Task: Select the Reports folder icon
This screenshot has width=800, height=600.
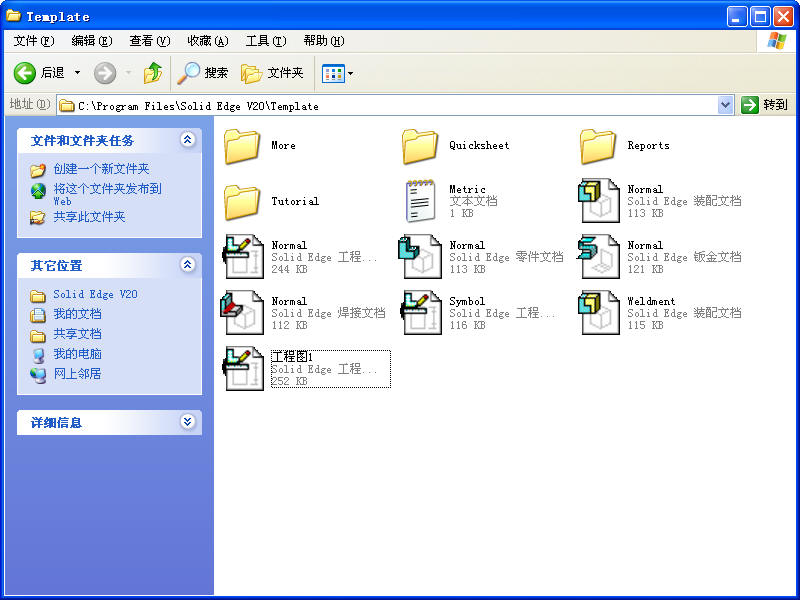Action: coord(598,146)
